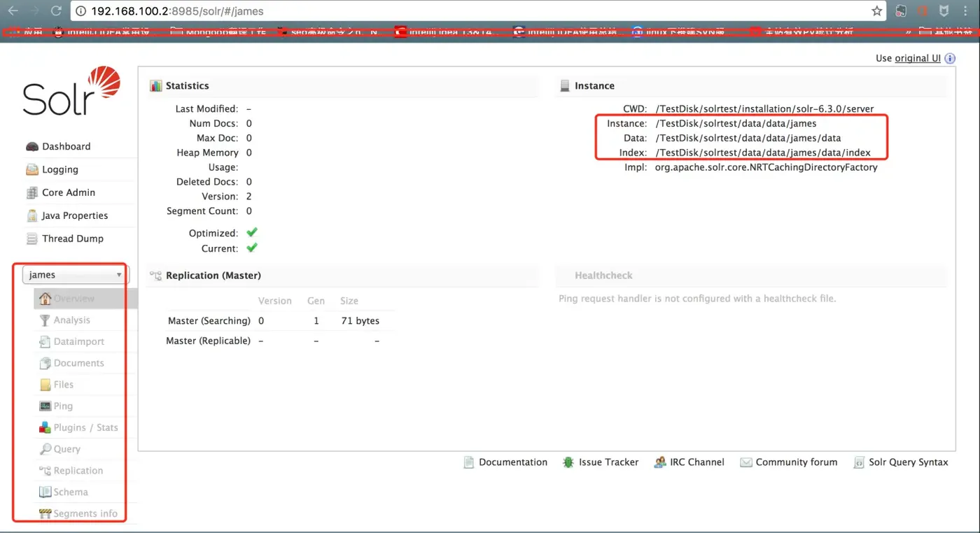Click the Master (Searching) row label
The height and width of the screenshot is (533, 980).
tap(209, 321)
